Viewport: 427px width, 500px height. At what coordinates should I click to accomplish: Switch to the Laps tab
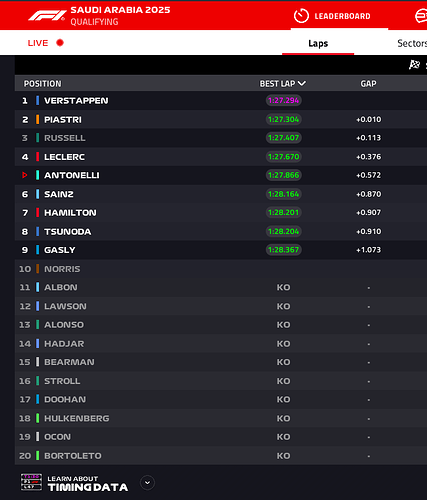[318, 43]
